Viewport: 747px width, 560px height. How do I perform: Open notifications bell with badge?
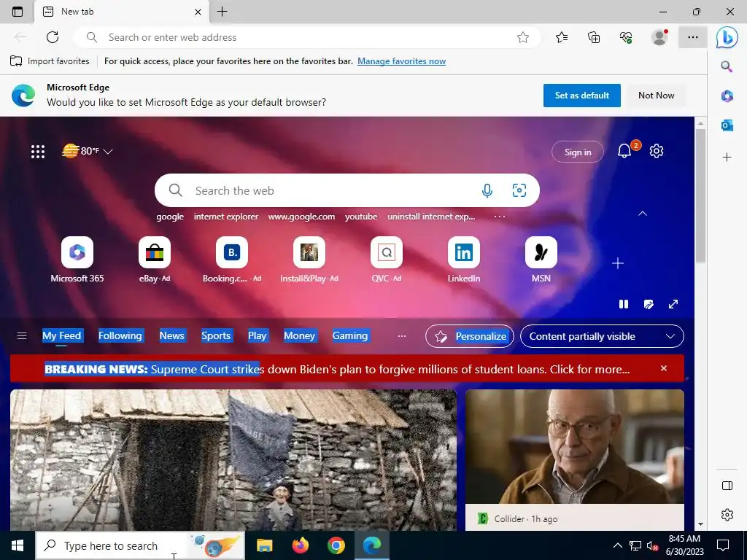tap(625, 151)
